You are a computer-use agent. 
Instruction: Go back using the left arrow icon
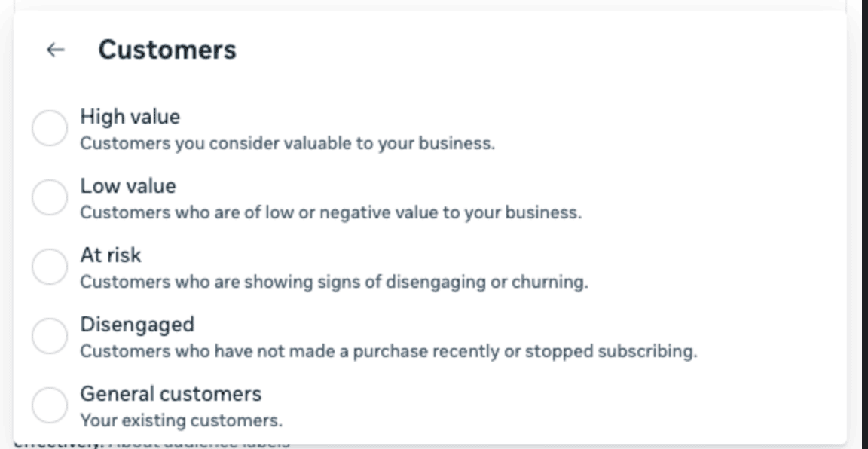click(x=55, y=50)
